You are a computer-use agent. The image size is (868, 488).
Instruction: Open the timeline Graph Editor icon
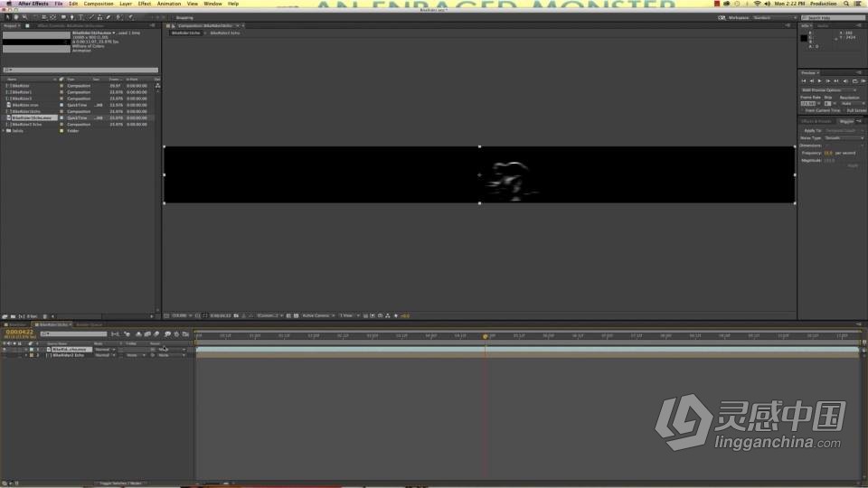point(185,333)
